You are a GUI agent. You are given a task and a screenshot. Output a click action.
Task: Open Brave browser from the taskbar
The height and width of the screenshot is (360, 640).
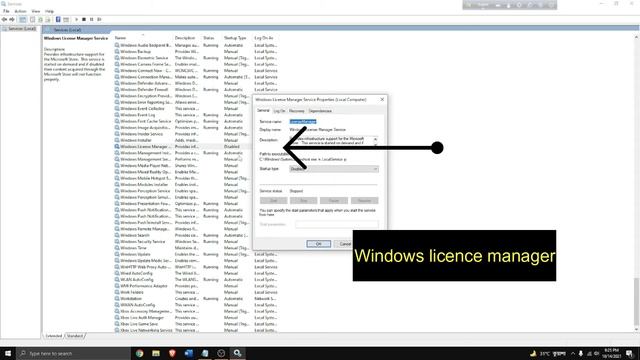[172, 353]
